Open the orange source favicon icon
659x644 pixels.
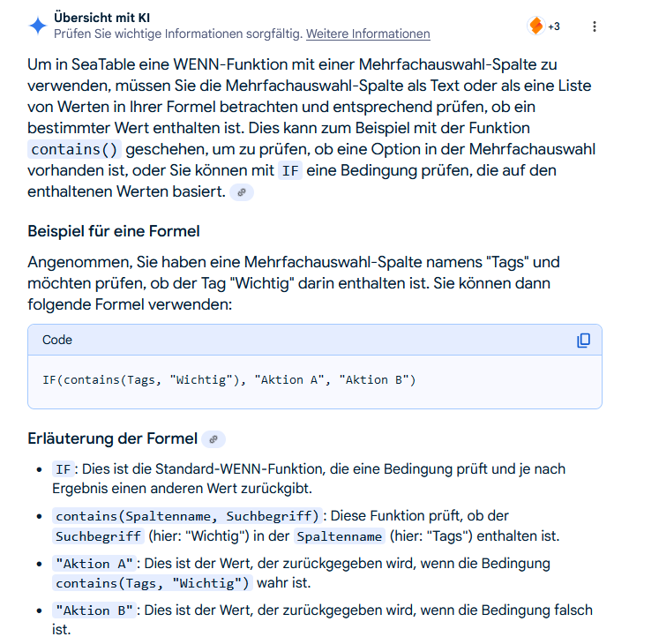pyautogui.click(x=535, y=26)
